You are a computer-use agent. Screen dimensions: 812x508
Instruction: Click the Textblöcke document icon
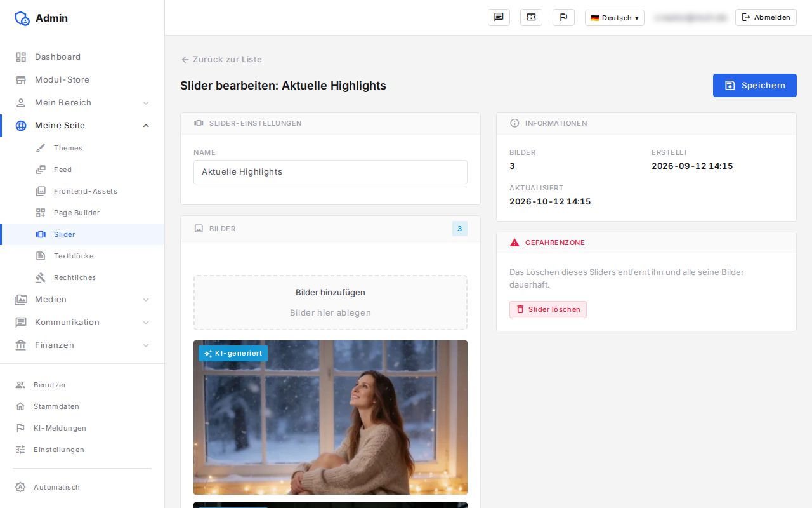41,256
